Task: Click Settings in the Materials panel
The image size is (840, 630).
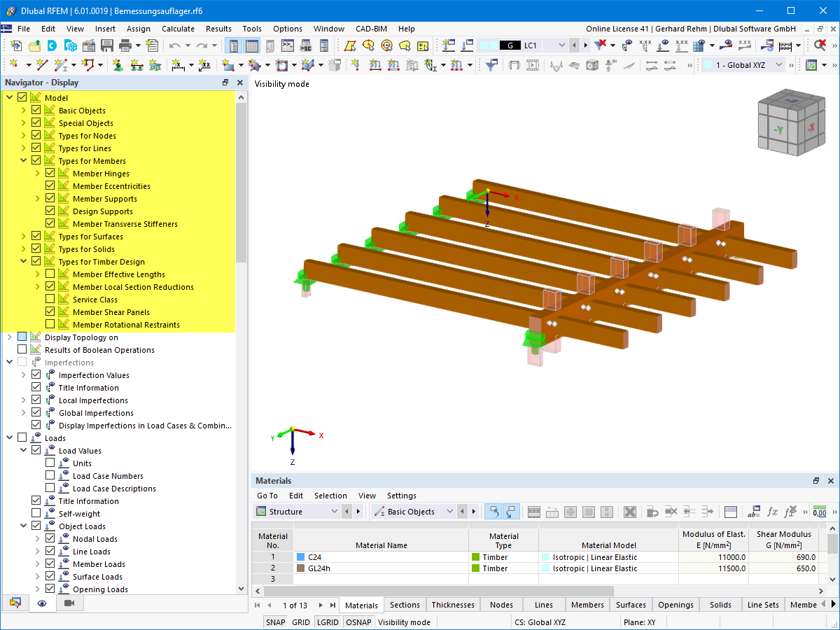Action: [x=401, y=495]
